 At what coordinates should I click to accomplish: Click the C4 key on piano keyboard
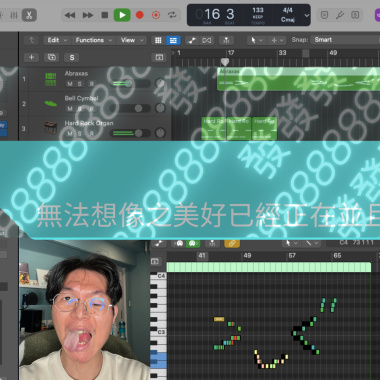(x=158, y=276)
